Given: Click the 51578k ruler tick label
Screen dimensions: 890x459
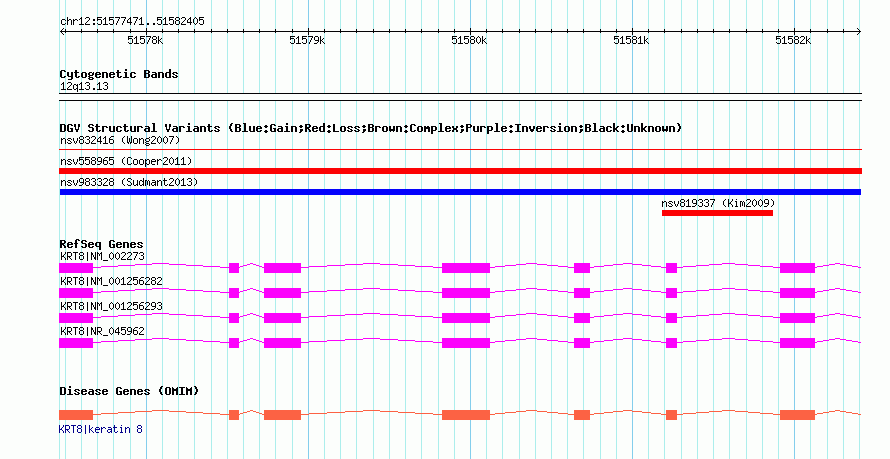Looking at the screenshot, I should [145, 41].
